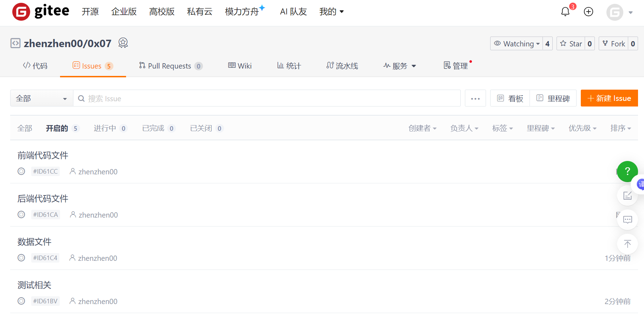
Task: Click the plus create-new icon
Action: coord(589,12)
